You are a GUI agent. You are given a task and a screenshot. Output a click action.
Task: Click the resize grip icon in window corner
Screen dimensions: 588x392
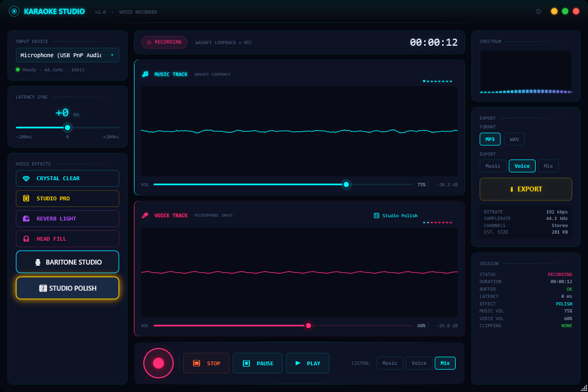click(x=584, y=388)
